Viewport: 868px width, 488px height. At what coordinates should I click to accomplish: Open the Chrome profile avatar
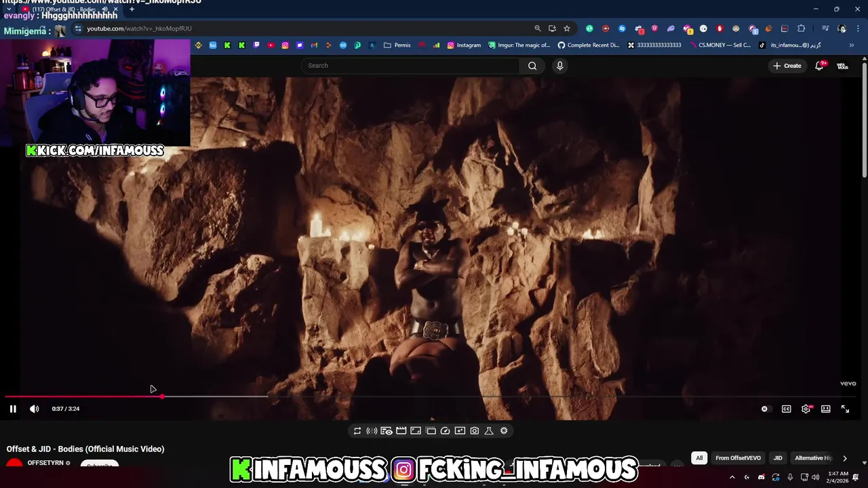click(x=842, y=28)
